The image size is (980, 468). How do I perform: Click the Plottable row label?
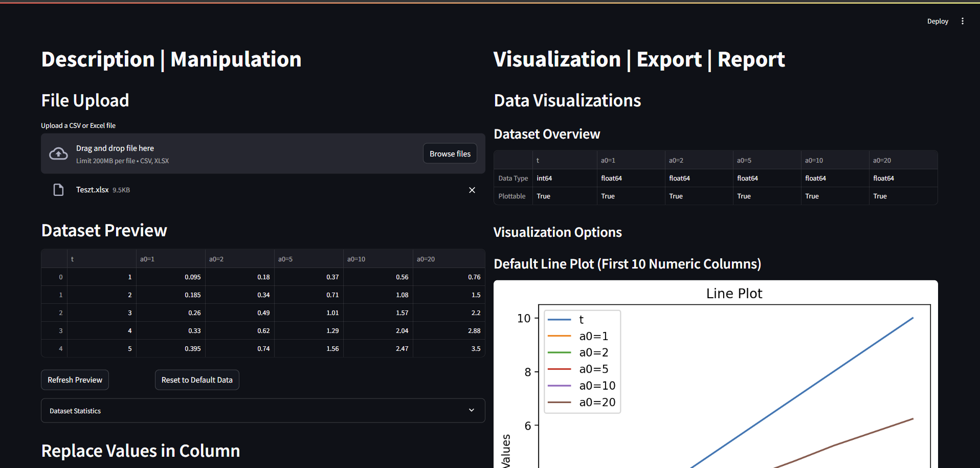click(x=513, y=196)
